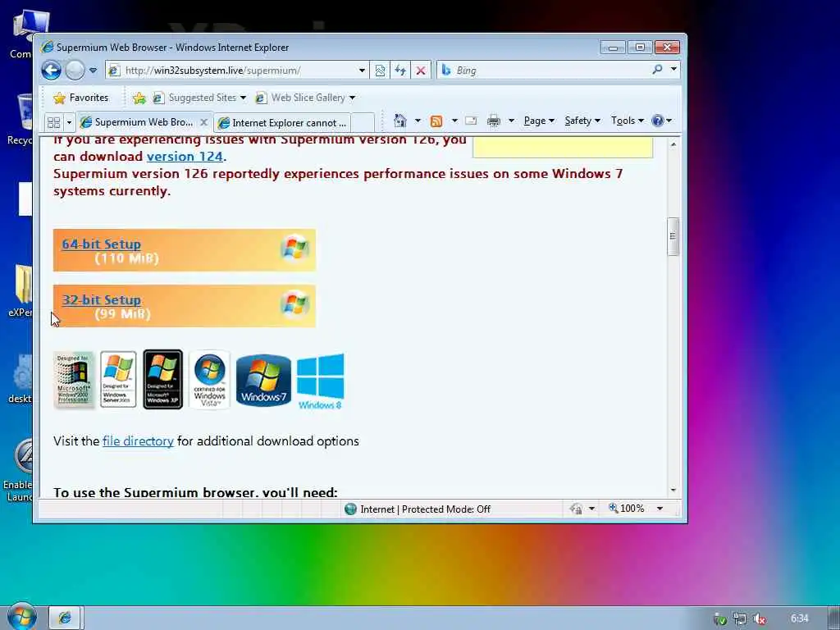Expand the Print options dropdown arrow

(512, 121)
